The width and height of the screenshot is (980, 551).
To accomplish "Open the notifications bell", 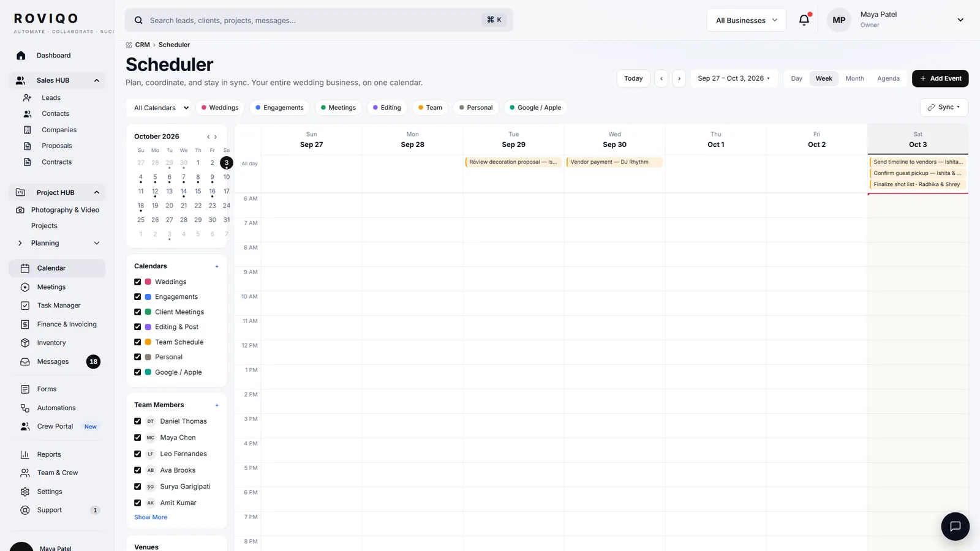I will tap(804, 20).
